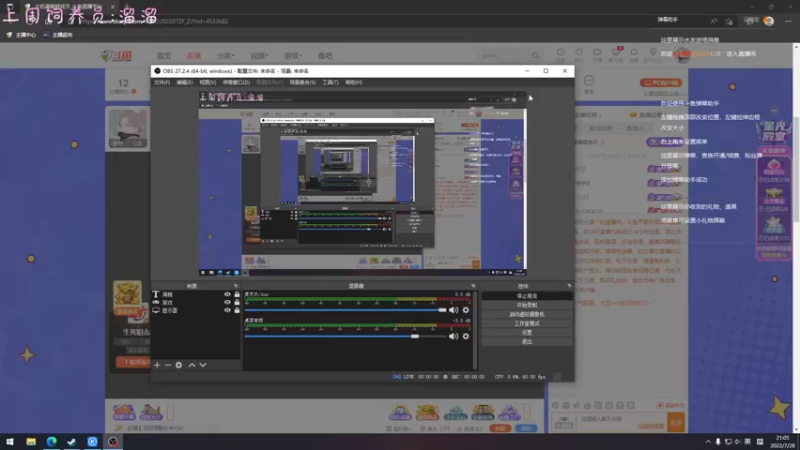The width and height of the screenshot is (800, 450).
Task: Click the chat message input field
Action: [x=621, y=421]
